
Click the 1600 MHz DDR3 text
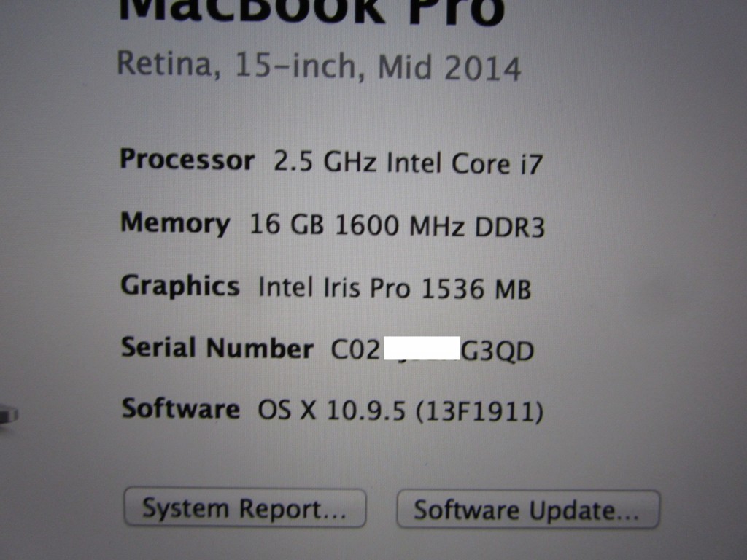point(440,226)
